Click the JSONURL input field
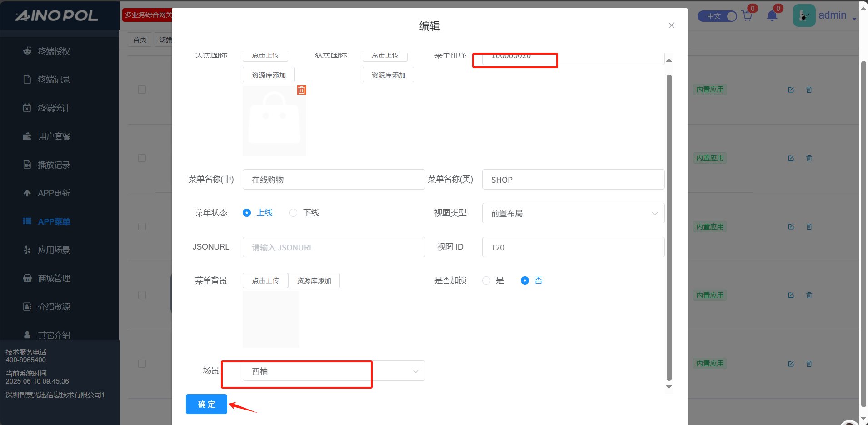Image resolution: width=868 pixels, height=425 pixels. pyautogui.click(x=334, y=247)
